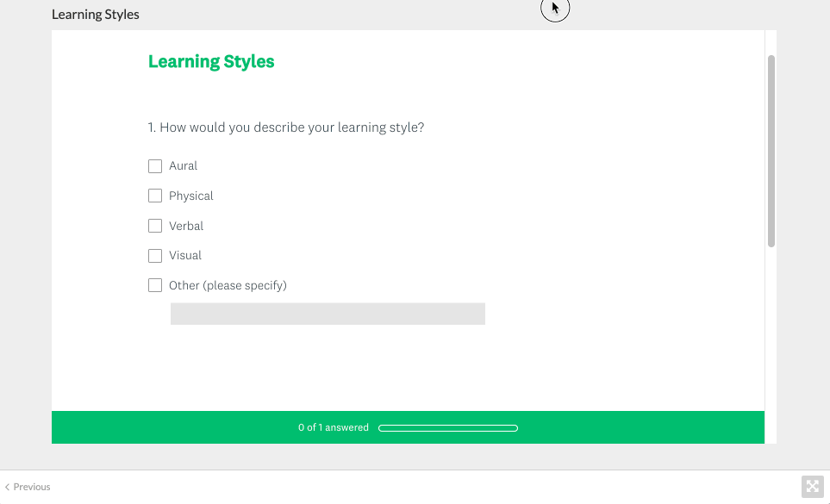Click the survey's vertical scrollbar thumb
The image size is (830, 504).
771,151
